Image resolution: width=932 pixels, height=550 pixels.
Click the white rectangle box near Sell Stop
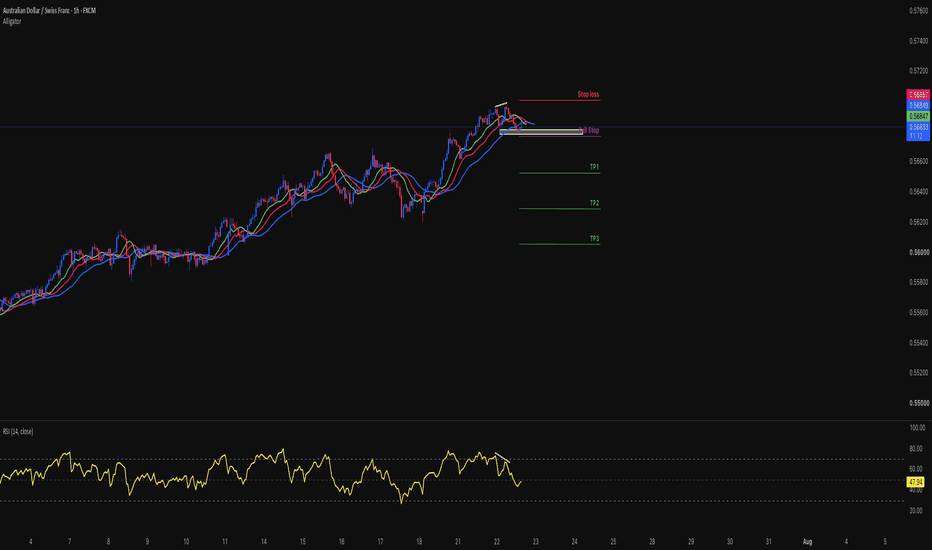click(x=541, y=131)
